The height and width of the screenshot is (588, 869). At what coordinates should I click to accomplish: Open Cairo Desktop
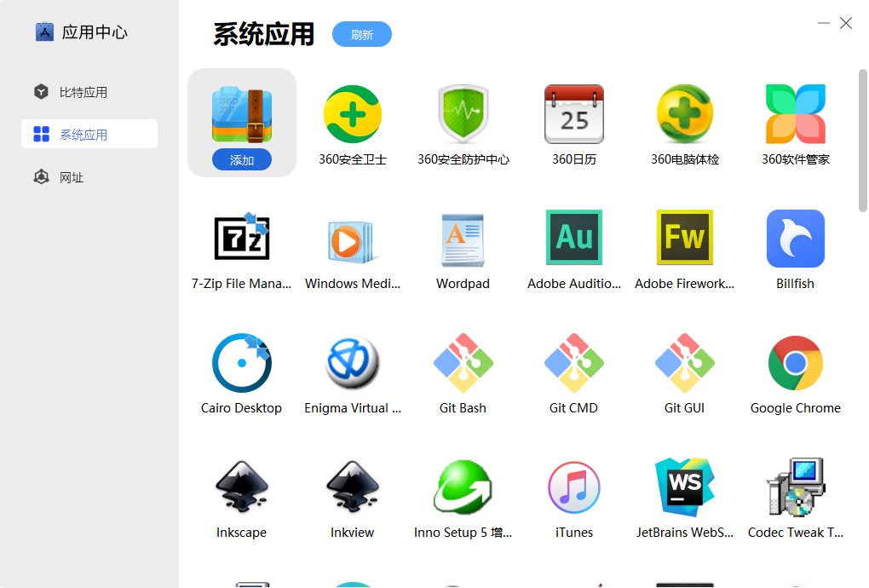[x=241, y=362]
